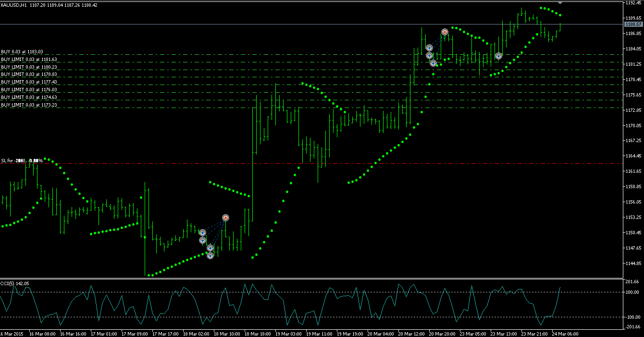Click the lowest buy arrow in 18 Mar cluster
This screenshot has height=337, width=644.
(210, 255)
